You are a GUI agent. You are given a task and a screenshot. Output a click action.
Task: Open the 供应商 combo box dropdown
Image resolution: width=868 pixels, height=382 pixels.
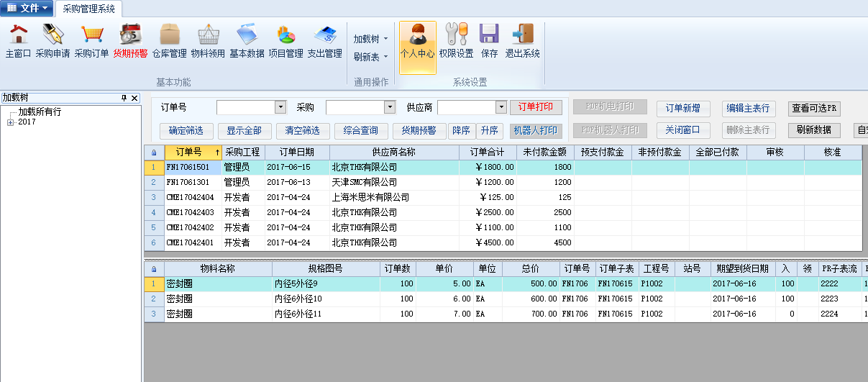pos(501,107)
